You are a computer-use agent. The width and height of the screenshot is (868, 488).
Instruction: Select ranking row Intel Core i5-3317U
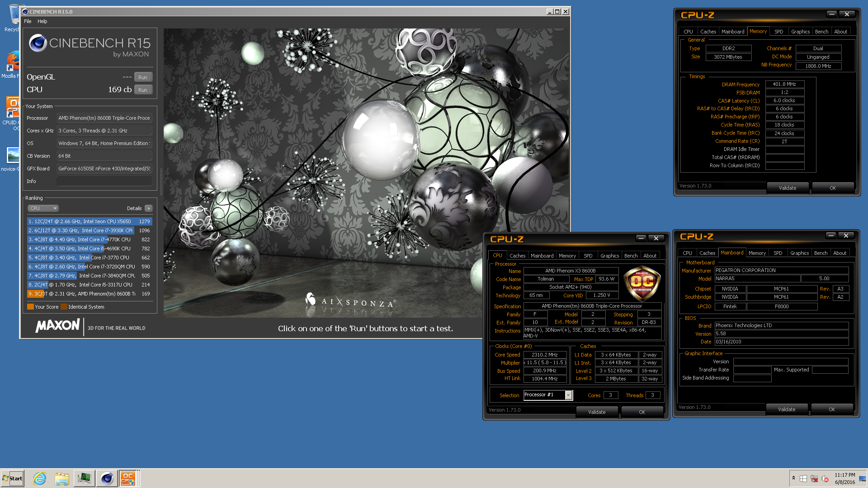point(90,285)
